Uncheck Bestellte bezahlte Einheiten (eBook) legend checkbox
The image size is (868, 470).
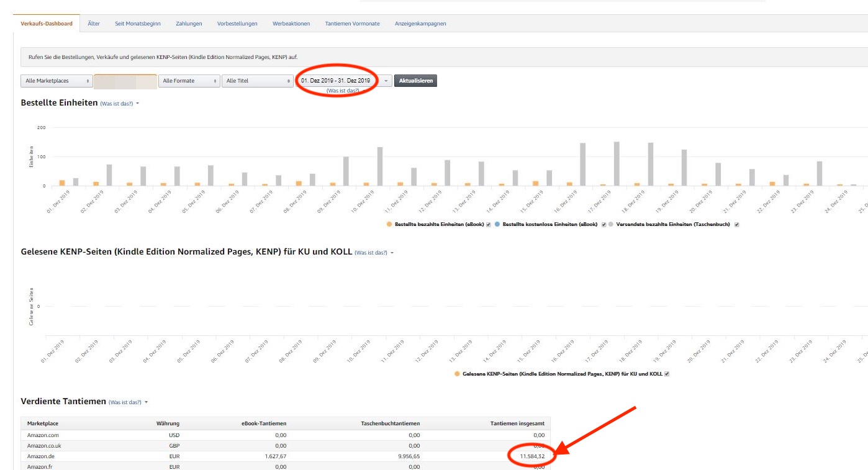tap(489, 224)
